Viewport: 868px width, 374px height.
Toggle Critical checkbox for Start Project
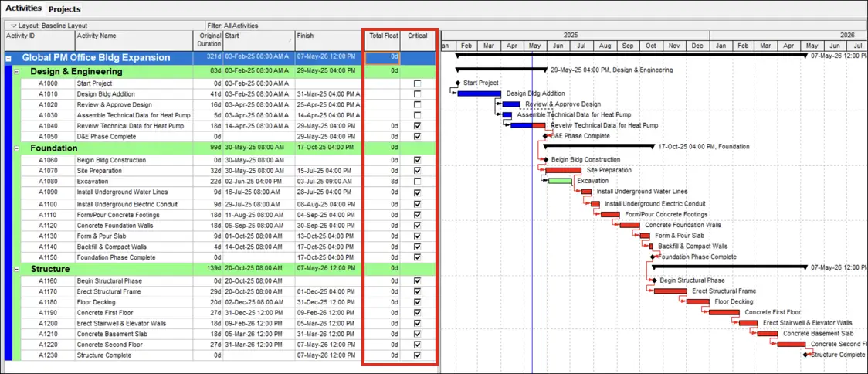pyautogui.click(x=417, y=83)
